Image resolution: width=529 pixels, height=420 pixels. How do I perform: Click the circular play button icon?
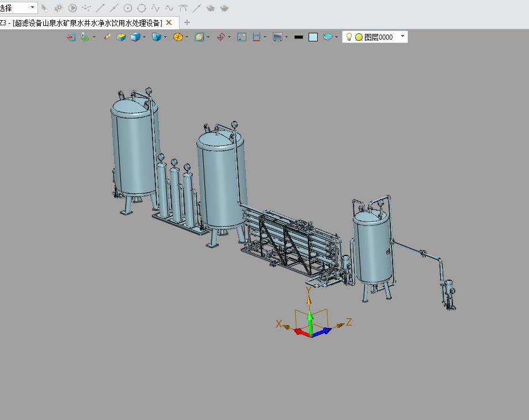click(x=72, y=7)
